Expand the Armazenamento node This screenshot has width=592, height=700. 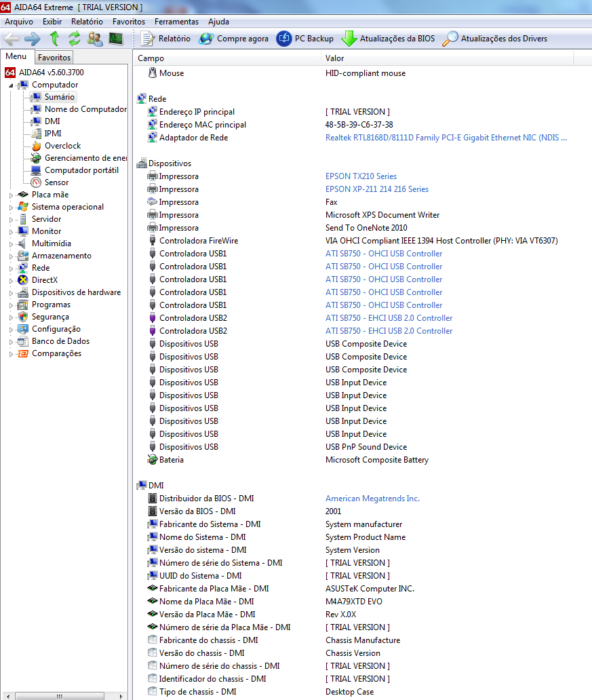click(x=11, y=256)
